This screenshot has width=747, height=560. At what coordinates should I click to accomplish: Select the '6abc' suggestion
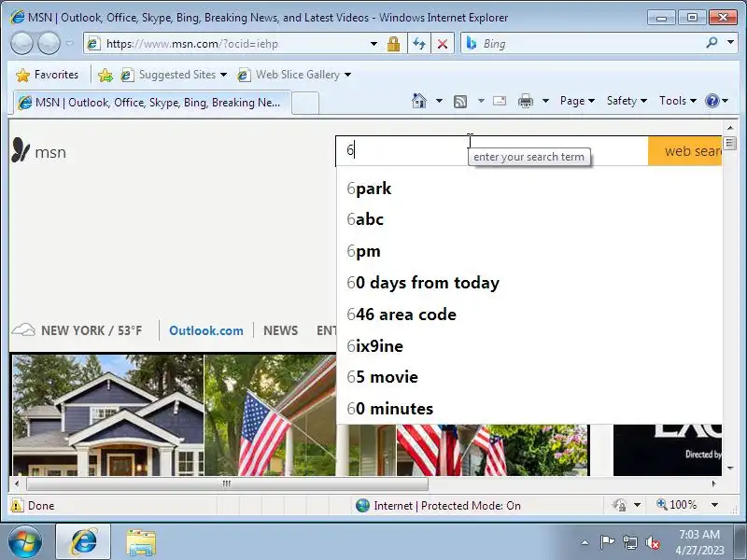[x=529, y=219]
